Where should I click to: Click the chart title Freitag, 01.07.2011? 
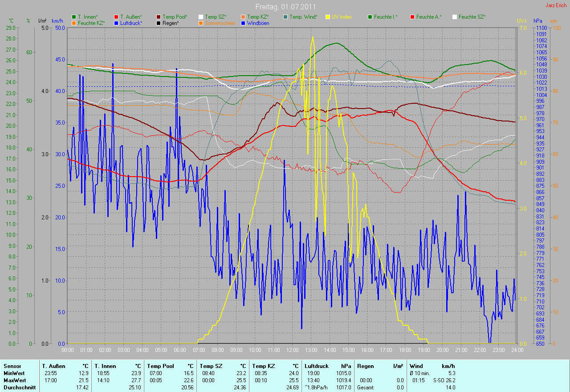285,7
